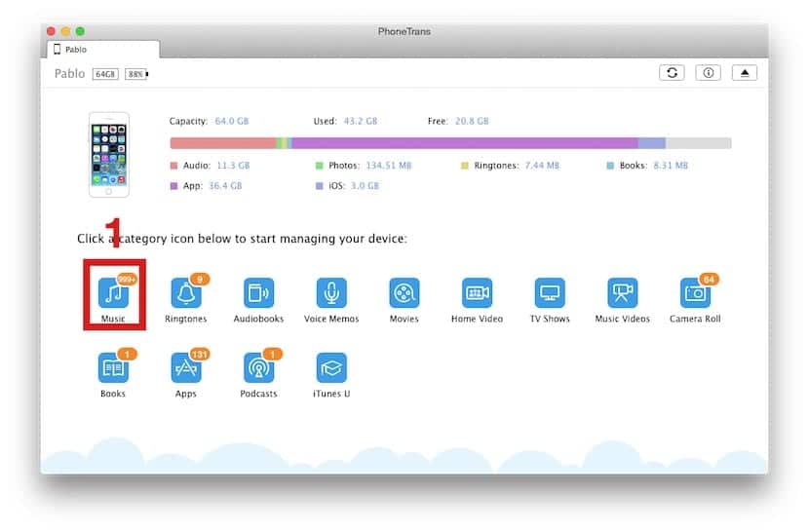The width and height of the screenshot is (809, 532).
Task: Click the App color legend swatch
Action: 173,186
